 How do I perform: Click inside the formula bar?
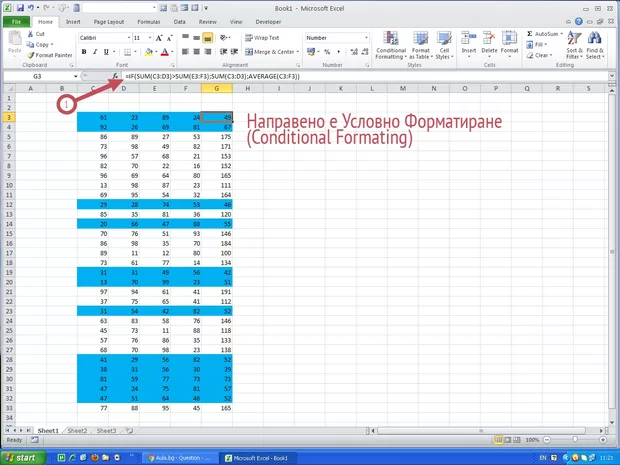[364, 76]
